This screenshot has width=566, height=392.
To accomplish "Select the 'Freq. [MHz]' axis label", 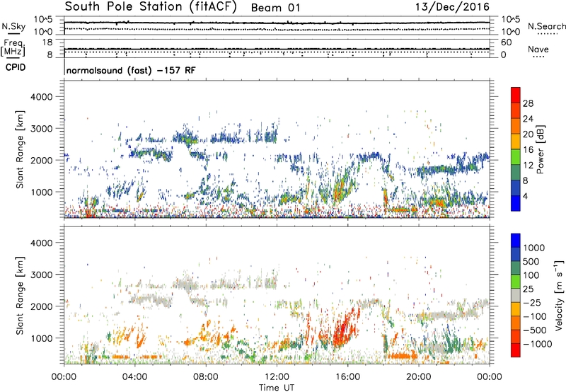I will [13, 47].
